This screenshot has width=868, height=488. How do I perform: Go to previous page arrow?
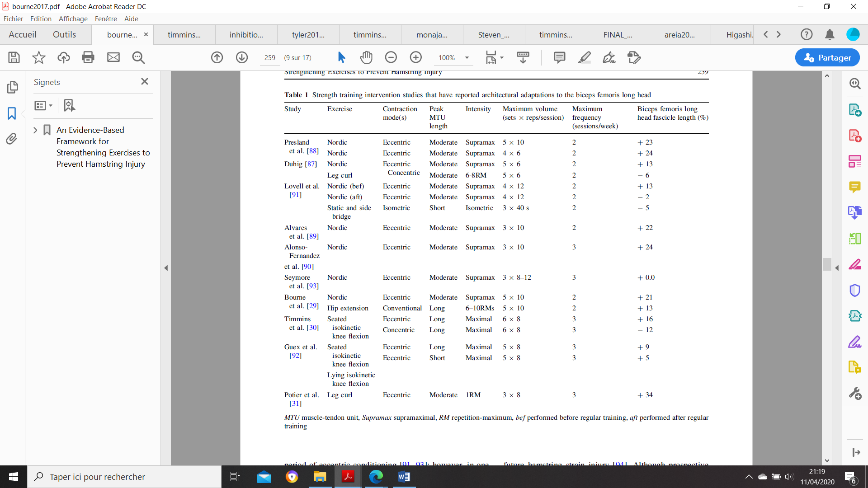217,57
